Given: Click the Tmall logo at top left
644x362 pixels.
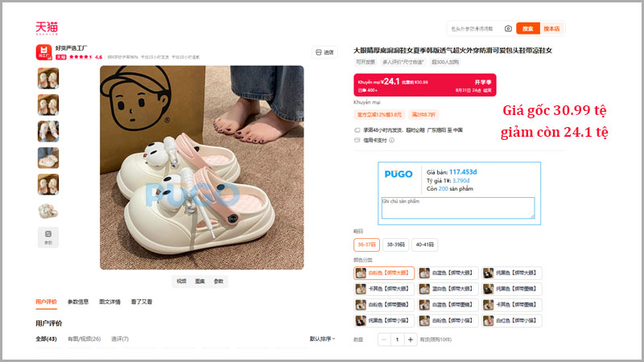Looking at the screenshot, I should coord(47,28).
